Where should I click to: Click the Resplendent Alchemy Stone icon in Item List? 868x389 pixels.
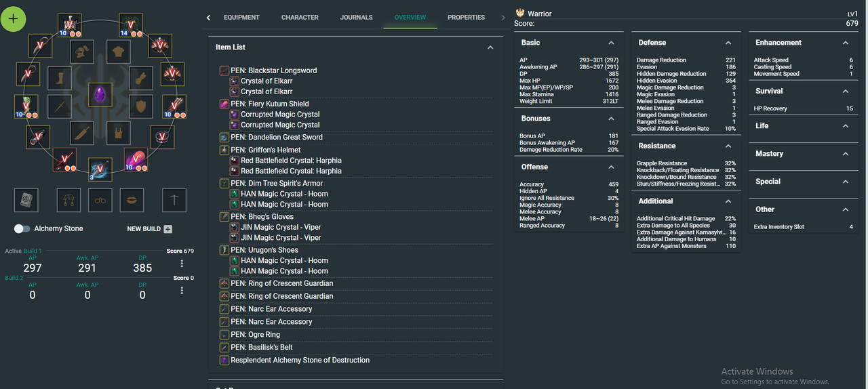click(x=224, y=360)
